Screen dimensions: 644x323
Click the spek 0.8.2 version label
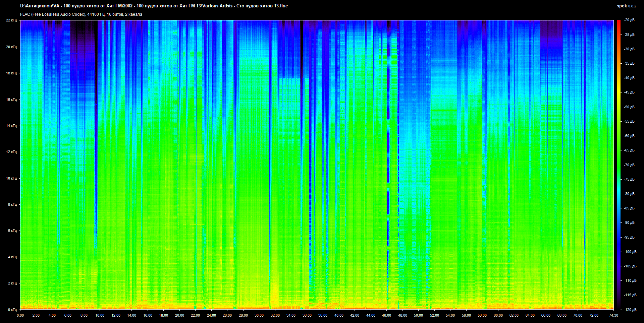pyautogui.click(x=626, y=6)
